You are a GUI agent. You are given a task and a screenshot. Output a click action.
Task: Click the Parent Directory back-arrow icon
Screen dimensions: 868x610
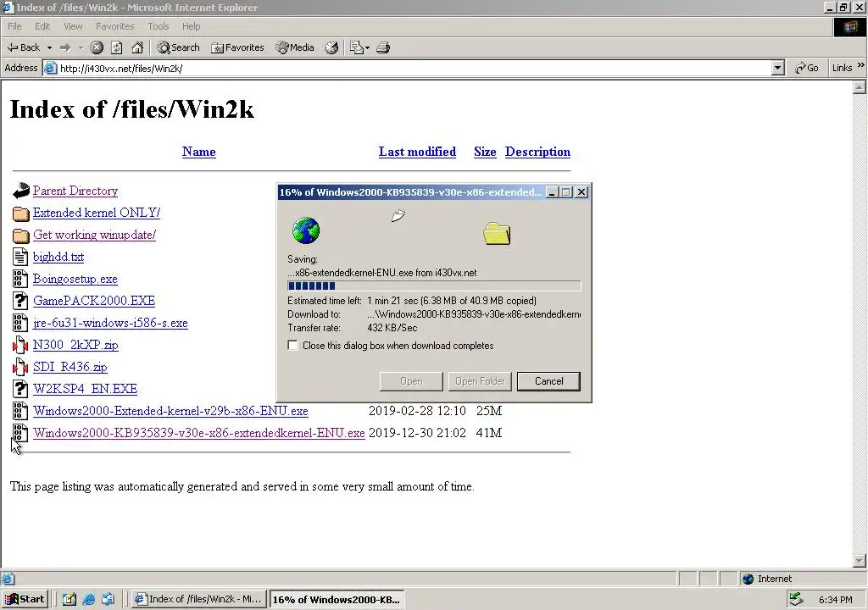pos(20,191)
